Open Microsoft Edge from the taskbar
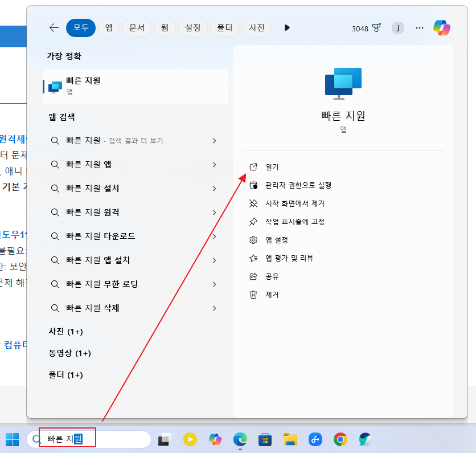The image size is (476, 453). point(240,439)
